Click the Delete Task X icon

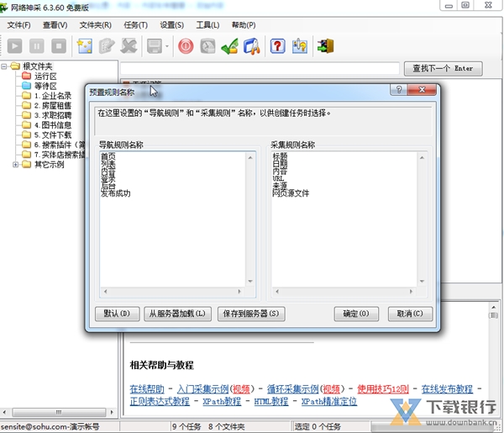[x=129, y=46]
